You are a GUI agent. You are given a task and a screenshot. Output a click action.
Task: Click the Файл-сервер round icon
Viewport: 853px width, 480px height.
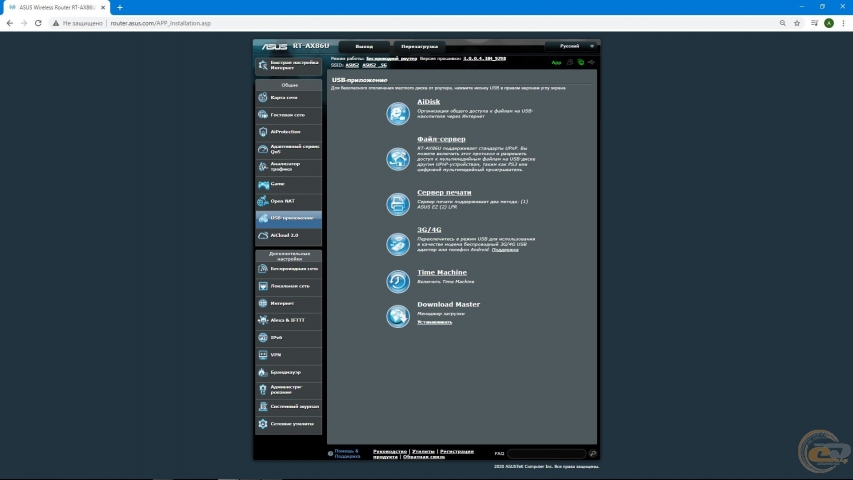(x=398, y=159)
